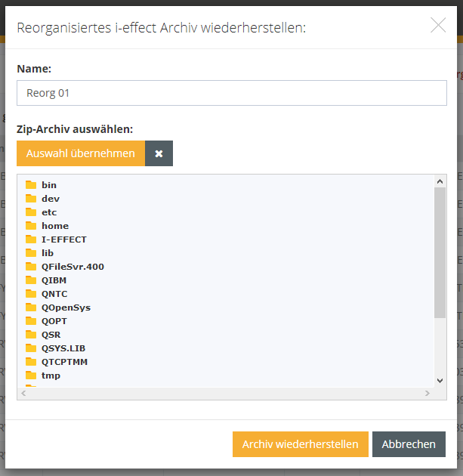Close the restore archive dialog
Screen dimensions: 463x476
point(438,26)
